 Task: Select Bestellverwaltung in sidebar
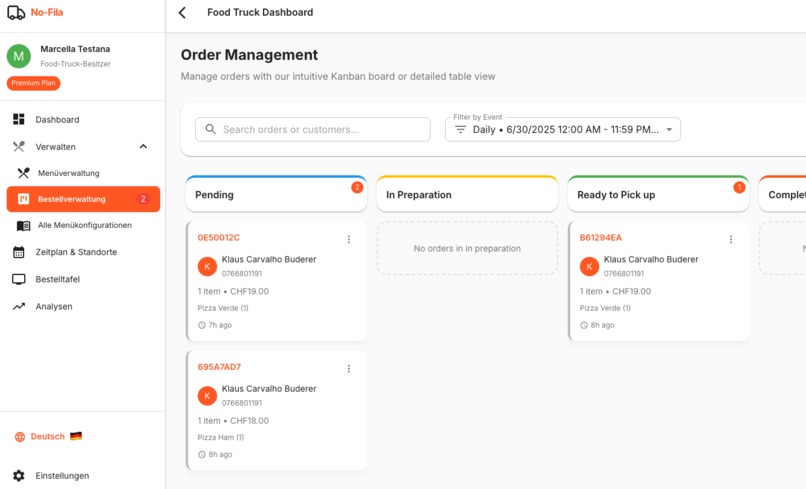[x=83, y=199]
